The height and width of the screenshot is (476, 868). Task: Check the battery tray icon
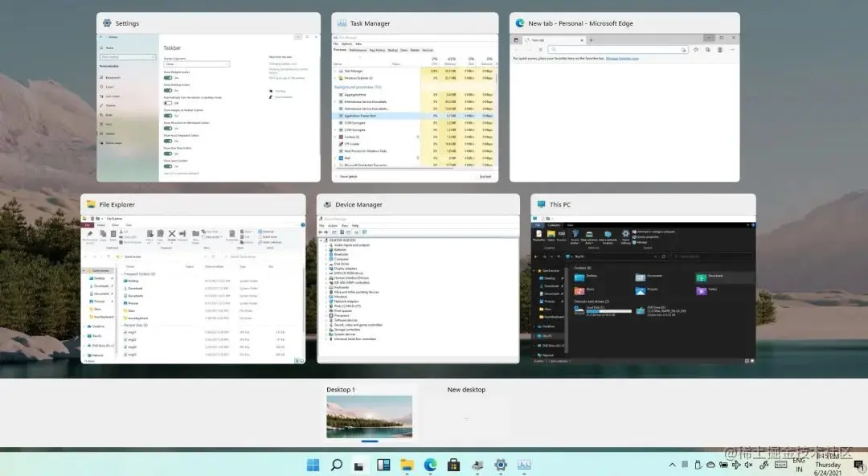[723, 465]
